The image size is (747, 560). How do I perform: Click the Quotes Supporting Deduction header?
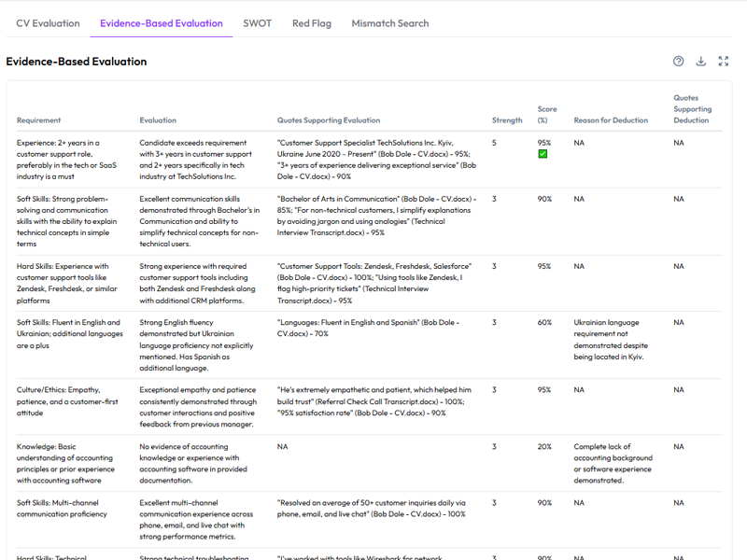point(693,109)
